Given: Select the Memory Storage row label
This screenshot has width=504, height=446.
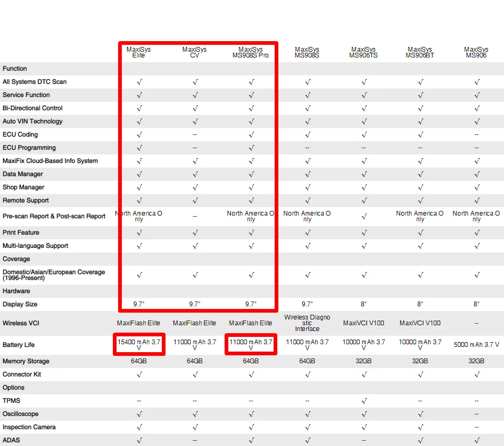Looking at the screenshot, I should click(26, 361).
